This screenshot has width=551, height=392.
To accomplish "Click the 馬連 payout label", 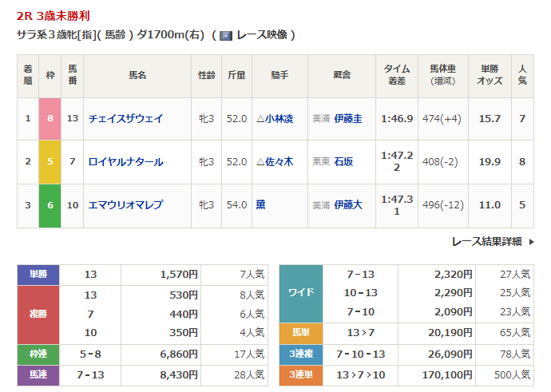I will click(x=38, y=374).
